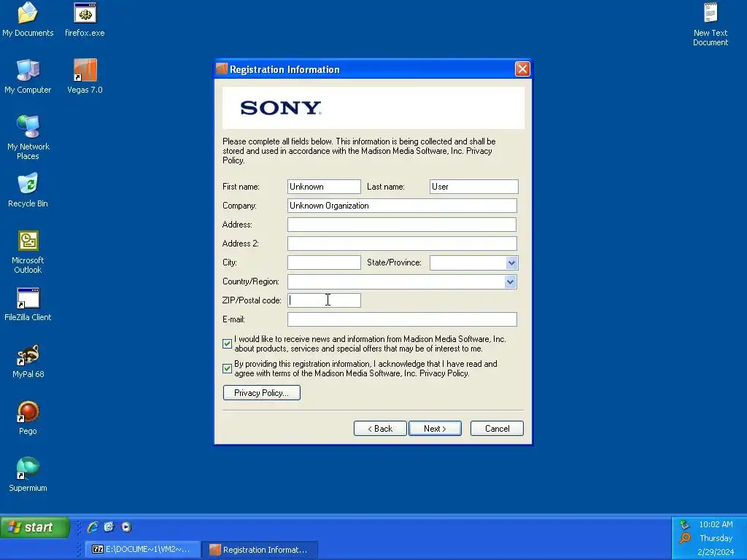
Task: Click the Sony logo banner
Action: 373,108
